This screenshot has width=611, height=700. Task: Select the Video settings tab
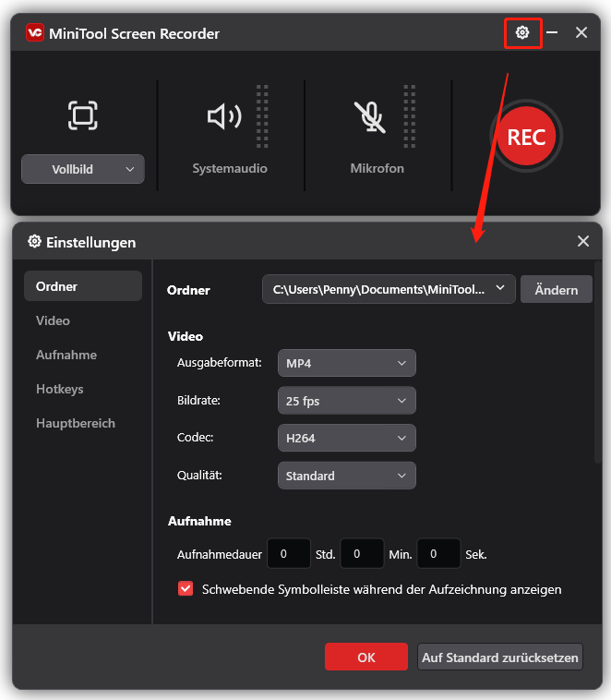(53, 320)
